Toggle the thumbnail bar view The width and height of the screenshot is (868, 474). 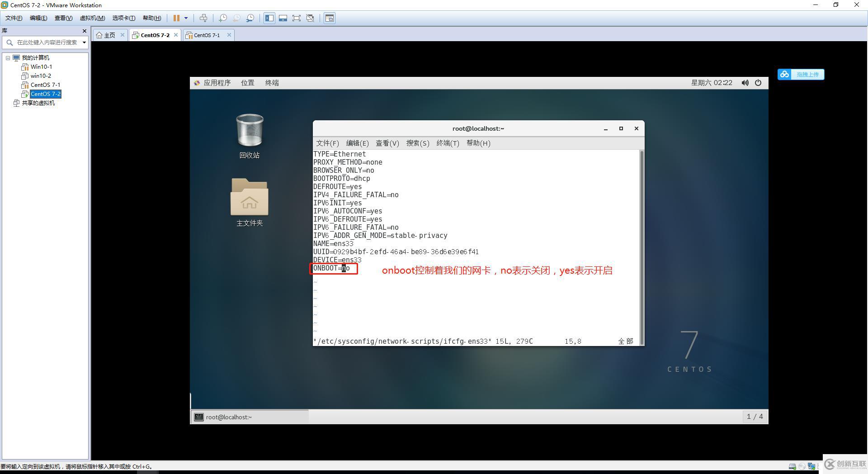283,18
